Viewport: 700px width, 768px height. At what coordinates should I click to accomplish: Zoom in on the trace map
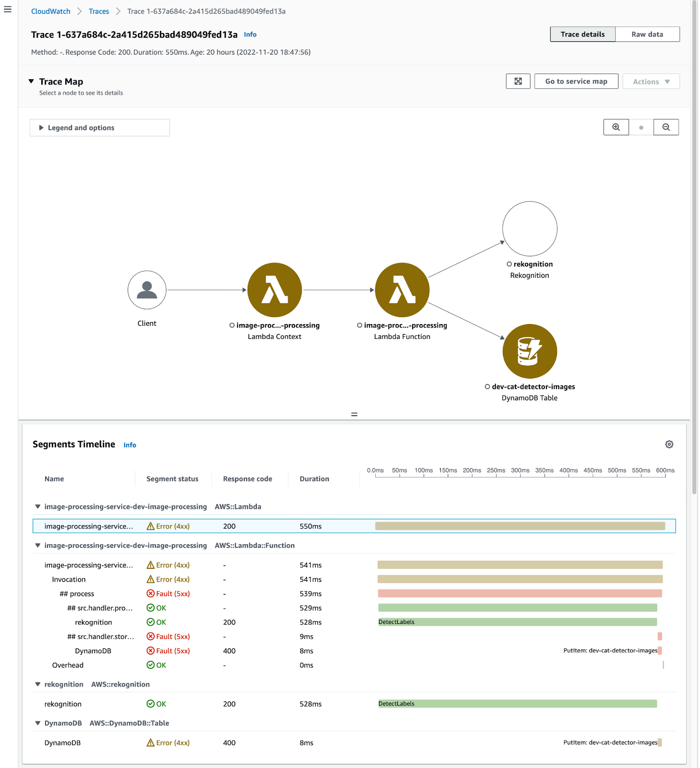point(616,127)
